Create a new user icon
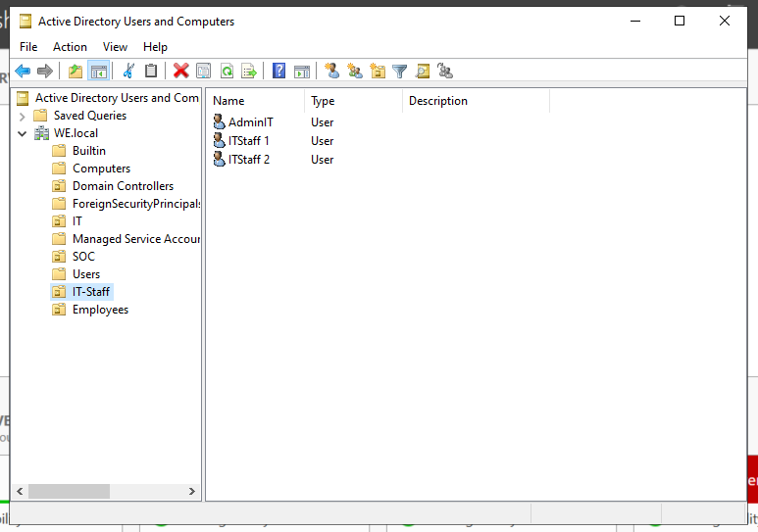 point(331,71)
